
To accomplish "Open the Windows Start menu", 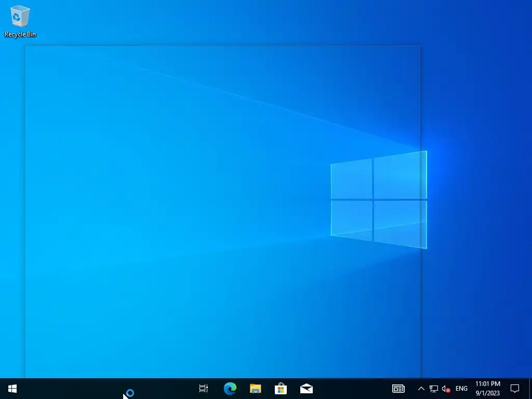I will (12, 389).
